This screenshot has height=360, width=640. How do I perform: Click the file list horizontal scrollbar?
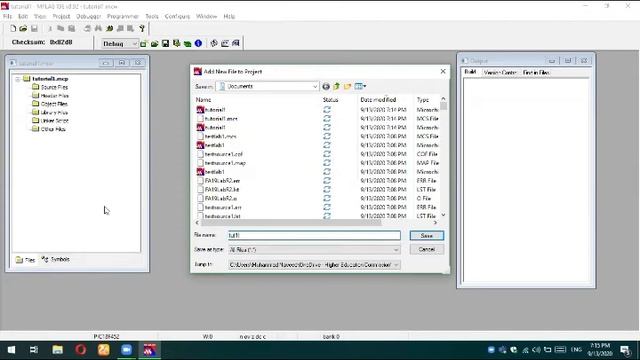tap(291, 222)
